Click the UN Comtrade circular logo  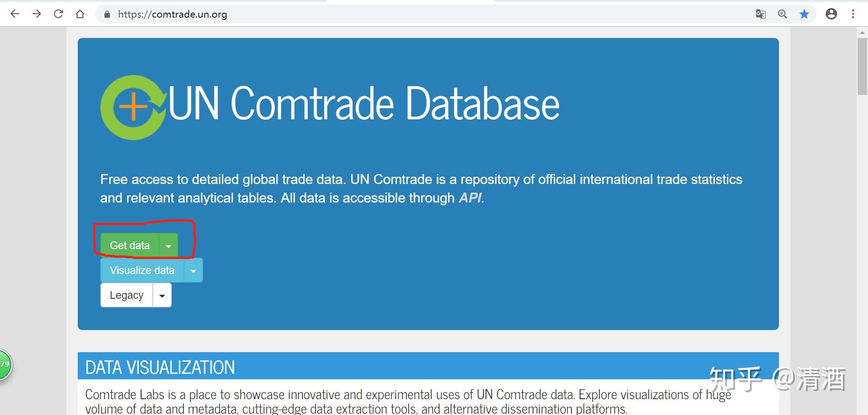pos(133,107)
